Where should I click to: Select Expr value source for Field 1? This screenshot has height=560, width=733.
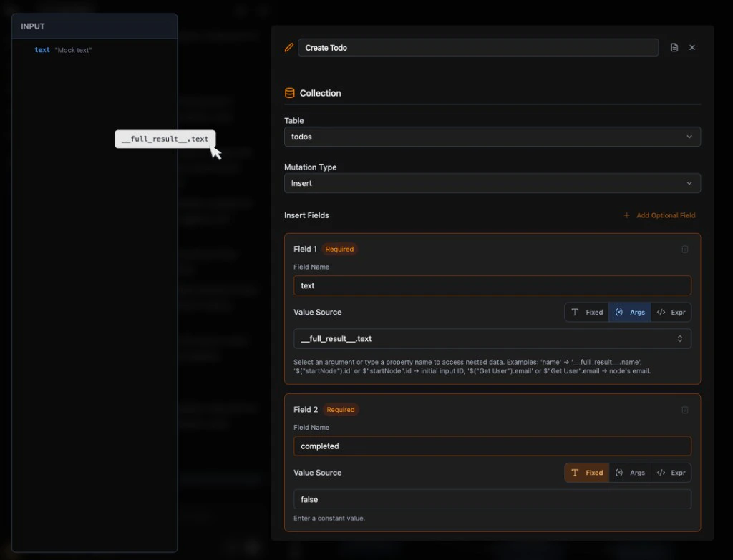(x=671, y=312)
